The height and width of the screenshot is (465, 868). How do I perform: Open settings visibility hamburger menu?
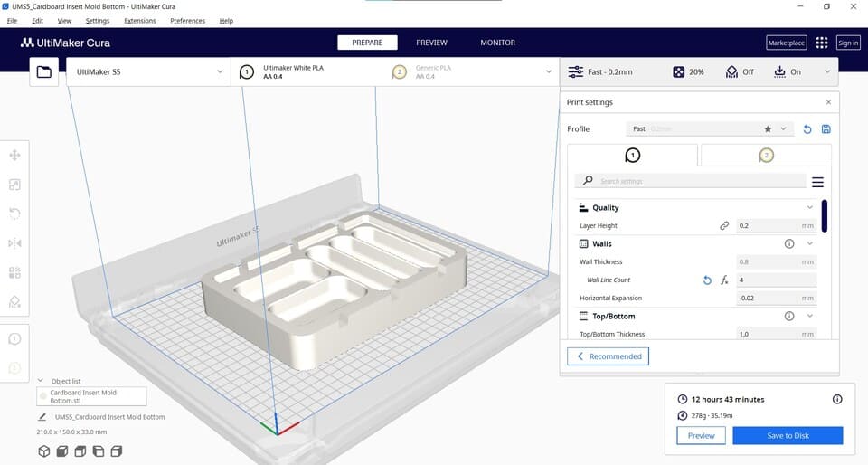817,182
